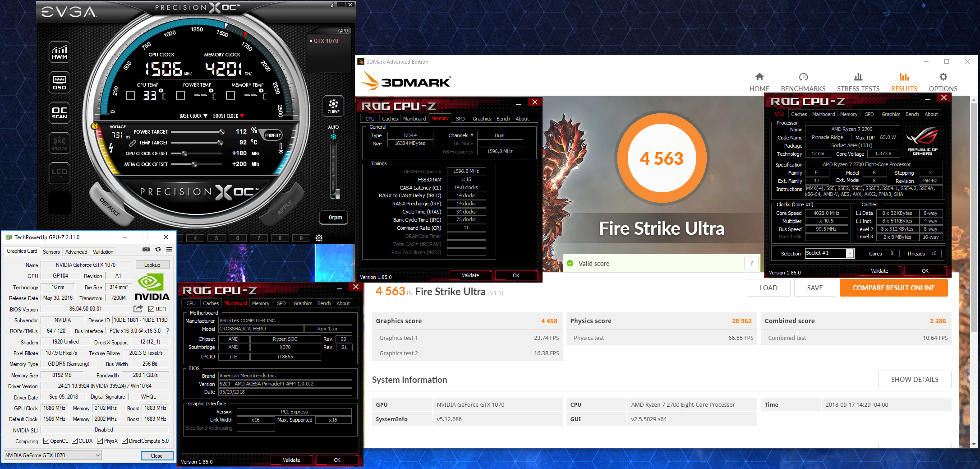Open 3DMark Options gear icon
The image size is (980, 469).
[x=943, y=77]
